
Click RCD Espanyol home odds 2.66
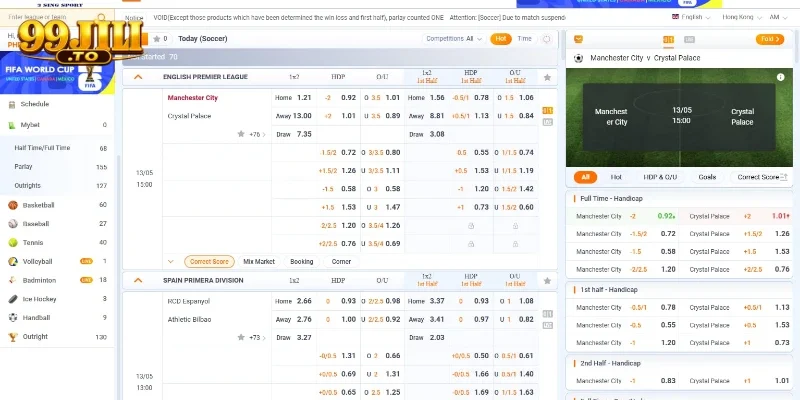tap(304, 301)
